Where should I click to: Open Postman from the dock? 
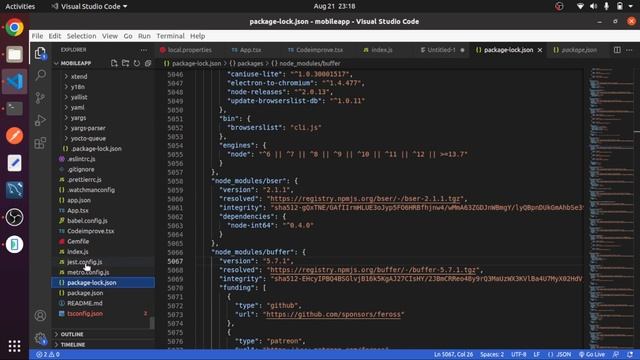(x=14, y=136)
